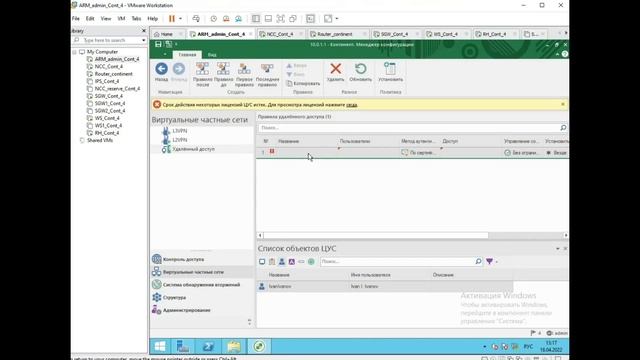
Task: Click the second quick-access icon beside save
Action: (169, 44)
